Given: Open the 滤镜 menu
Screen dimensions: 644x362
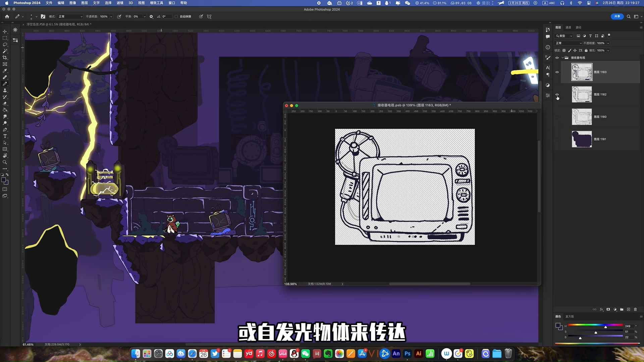Looking at the screenshot, I should coord(120,3).
